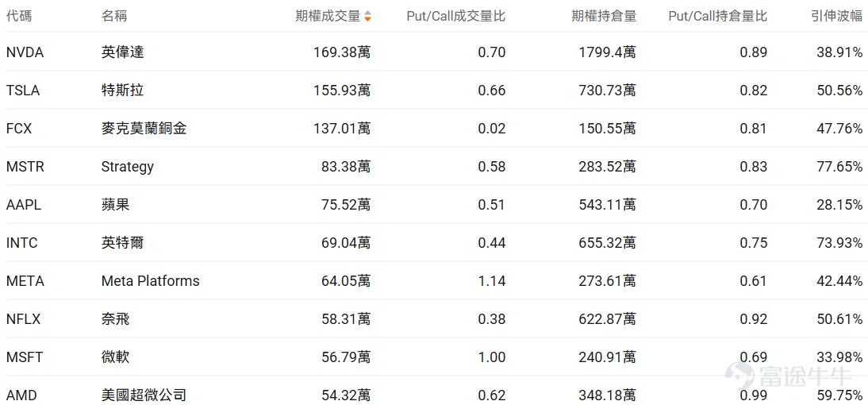The height and width of the screenshot is (405, 868).
Task: Click MSTR implied volatility 77.65%
Action: (839, 167)
